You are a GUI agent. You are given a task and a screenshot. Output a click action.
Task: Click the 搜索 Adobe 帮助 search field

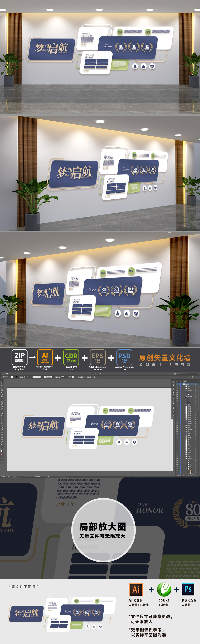coord(187,374)
